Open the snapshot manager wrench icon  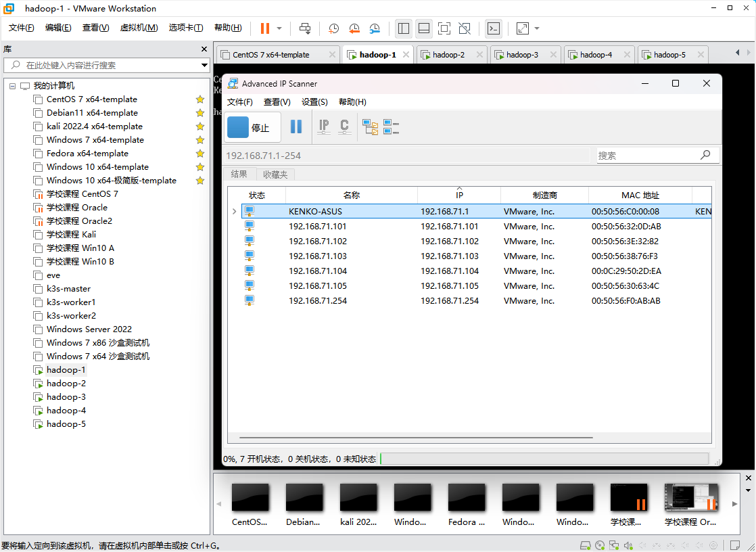[x=375, y=28]
